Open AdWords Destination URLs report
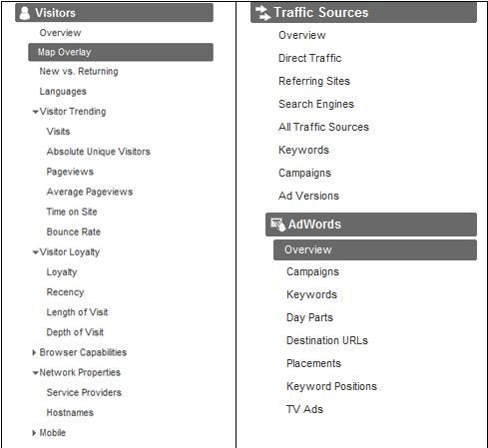 [327, 340]
